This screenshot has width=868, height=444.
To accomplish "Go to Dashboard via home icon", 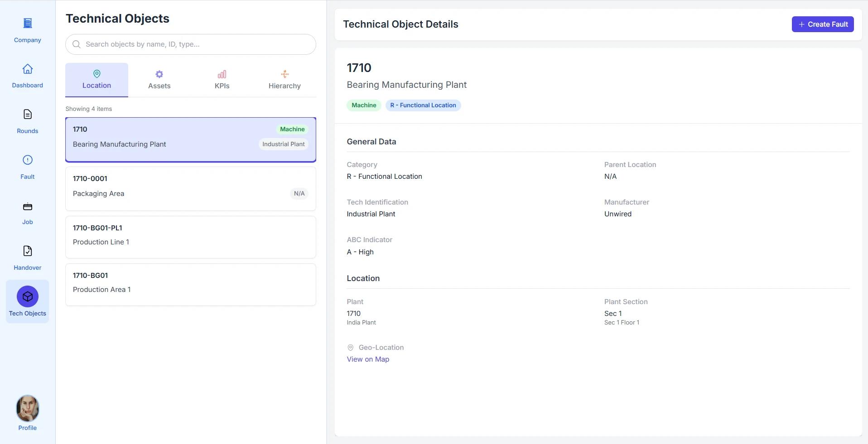I will (28, 69).
